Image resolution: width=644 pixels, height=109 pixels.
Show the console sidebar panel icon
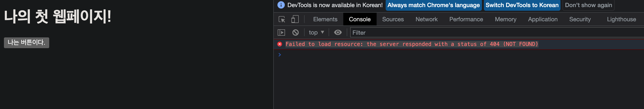click(x=281, y=33)
